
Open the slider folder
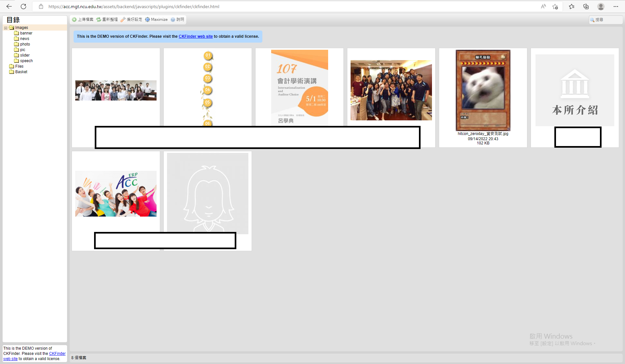point(25,55)
